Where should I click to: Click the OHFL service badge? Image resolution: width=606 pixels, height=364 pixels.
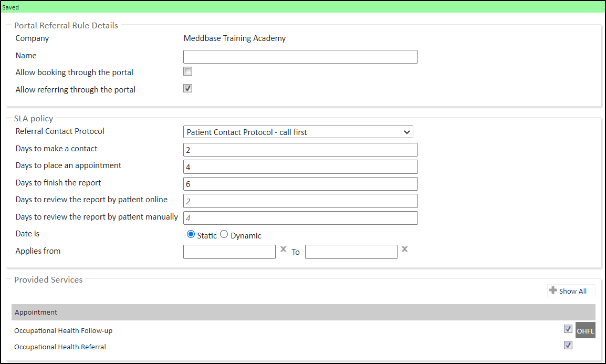coord(585,331)
